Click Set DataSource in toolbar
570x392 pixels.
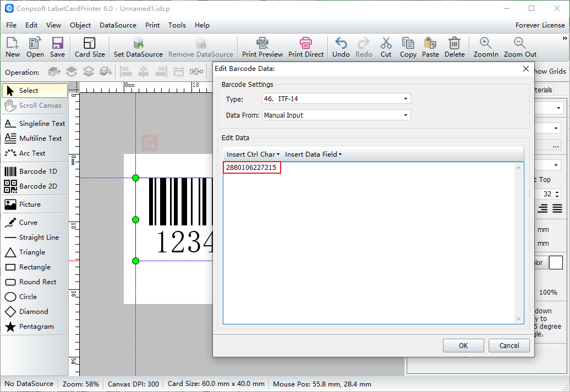click(x=138, y=47)
